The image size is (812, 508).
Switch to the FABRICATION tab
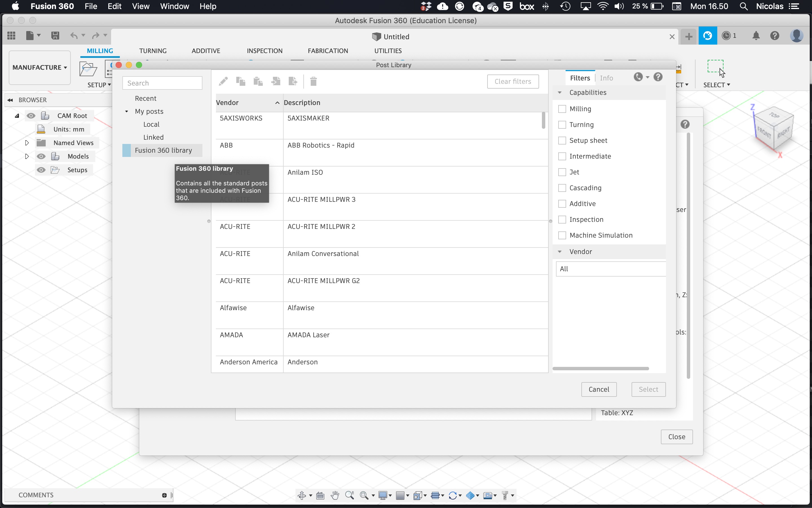pos(328,51)
